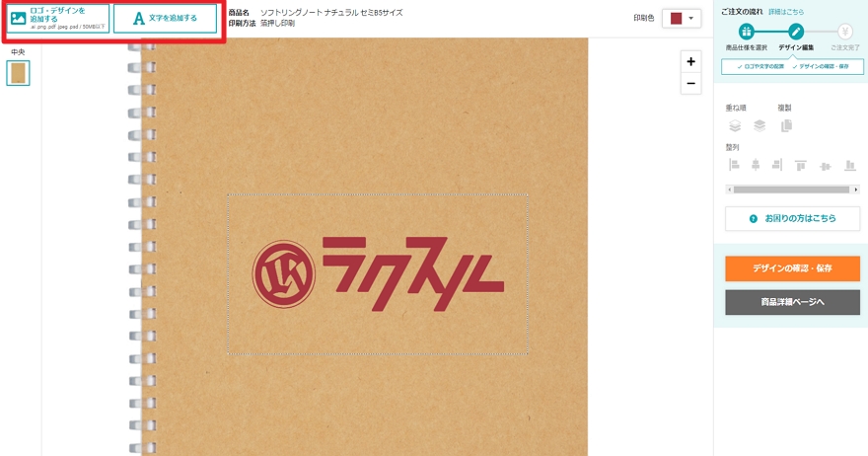Align object to right edge icon
This screenshot has width=868, height=456.
tap(777, 165)
